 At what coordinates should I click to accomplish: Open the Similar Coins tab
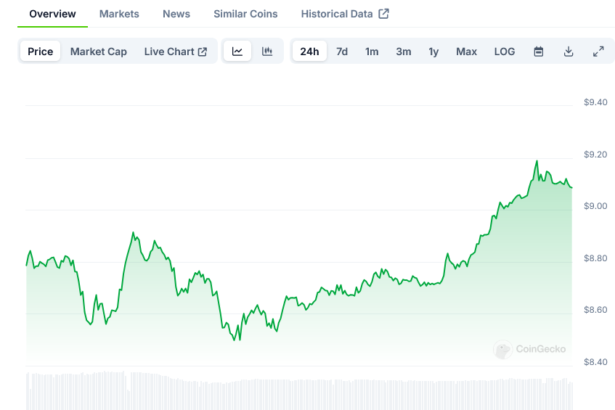(246, 14)
